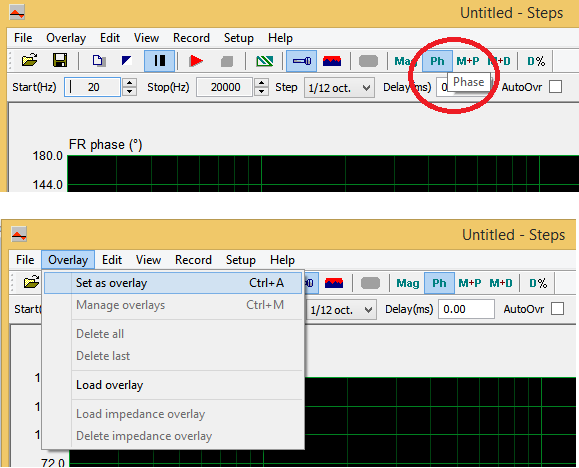
Task: Click the red-and-blue waveform icon in bottom window
Action: (x=334, y=283)
